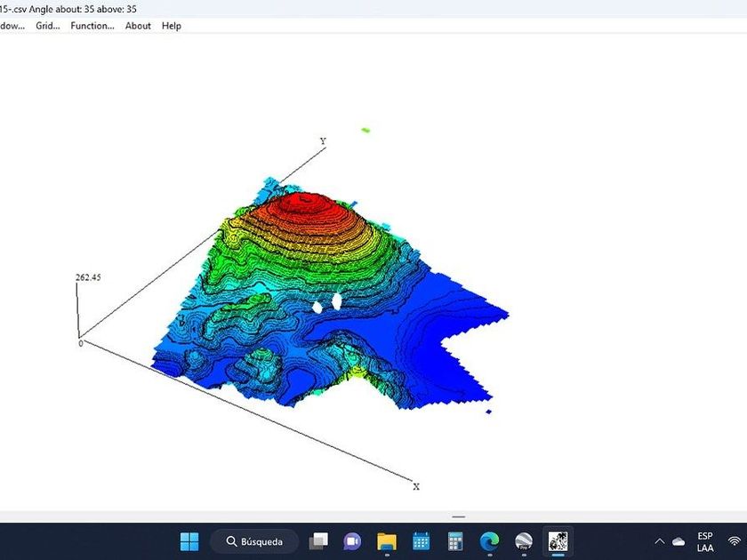
Task: Open the Calendar app in taskbar
Action: (x=421, y=541)
